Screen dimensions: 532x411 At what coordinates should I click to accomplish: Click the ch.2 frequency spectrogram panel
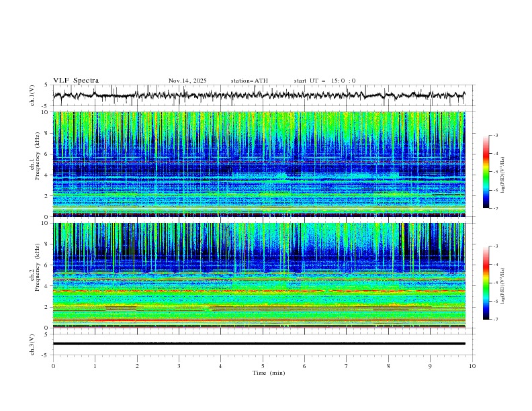click(x=259, y=275)
